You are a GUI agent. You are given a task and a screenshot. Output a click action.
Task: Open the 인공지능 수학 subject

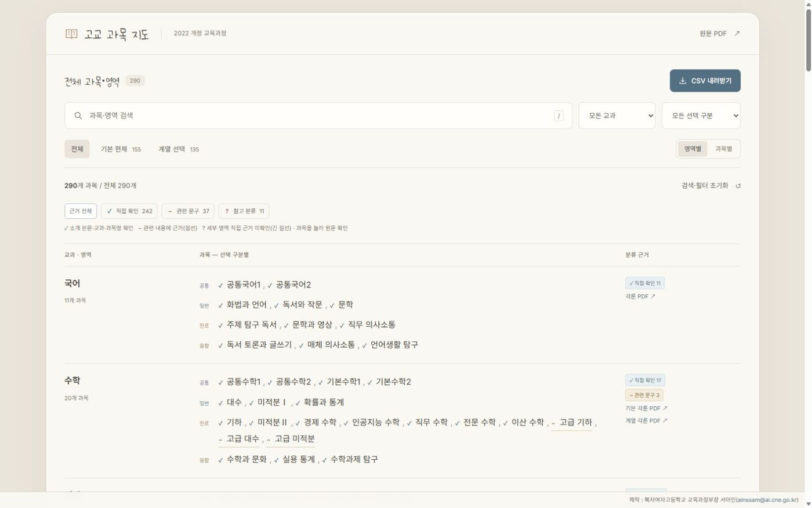point(376,423)
